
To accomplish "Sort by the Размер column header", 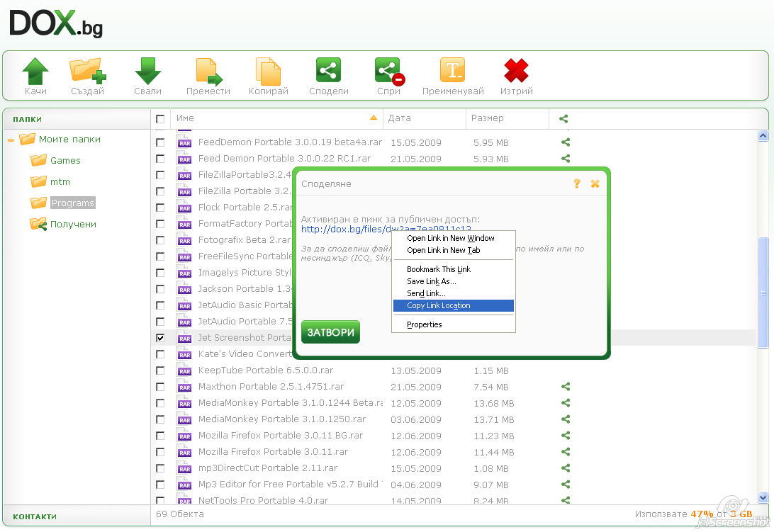I will [x=507, y=118].
